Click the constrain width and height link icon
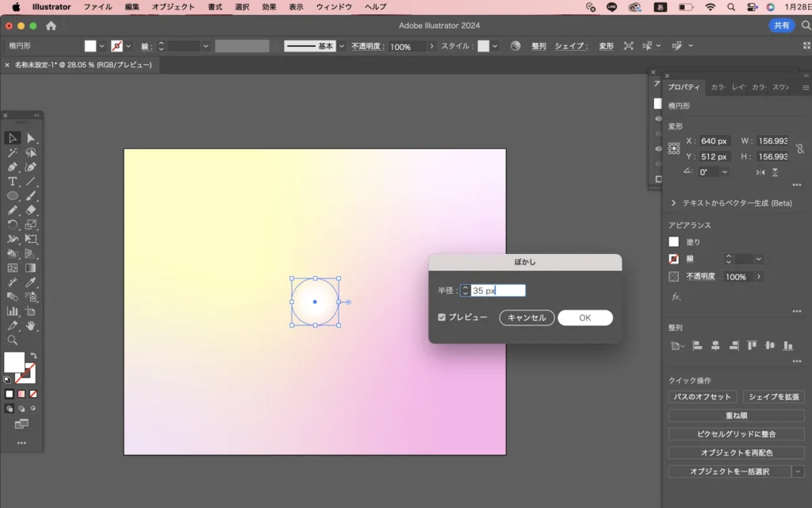The image size is (812, 508). [799, 148]
